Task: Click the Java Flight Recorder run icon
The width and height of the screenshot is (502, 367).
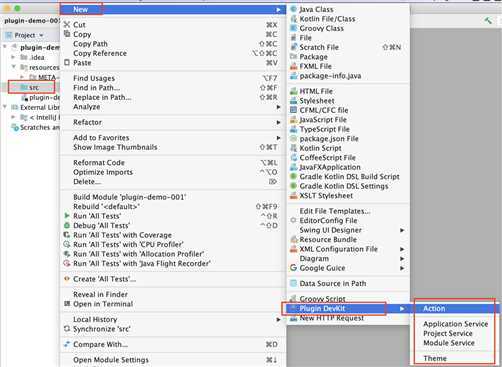Action: point(67,263)
